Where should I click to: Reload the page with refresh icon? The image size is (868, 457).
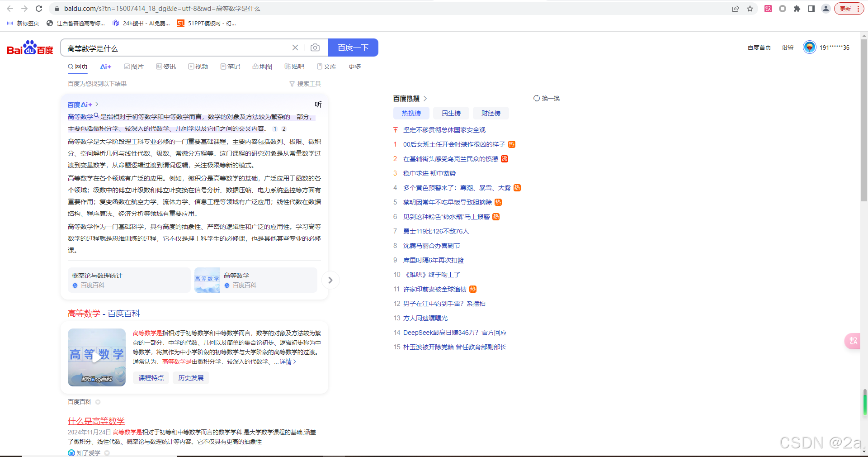pyautogui.click(x=39, y=9)
